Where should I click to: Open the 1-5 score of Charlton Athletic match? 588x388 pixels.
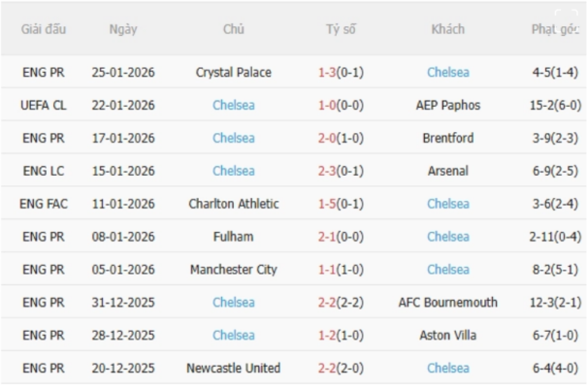coord(327,204)
